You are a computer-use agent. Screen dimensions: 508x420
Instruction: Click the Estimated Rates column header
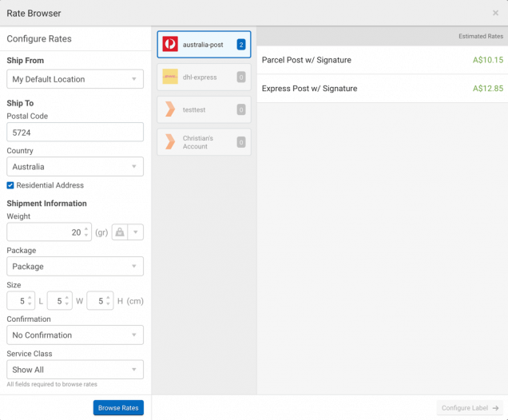481,36
